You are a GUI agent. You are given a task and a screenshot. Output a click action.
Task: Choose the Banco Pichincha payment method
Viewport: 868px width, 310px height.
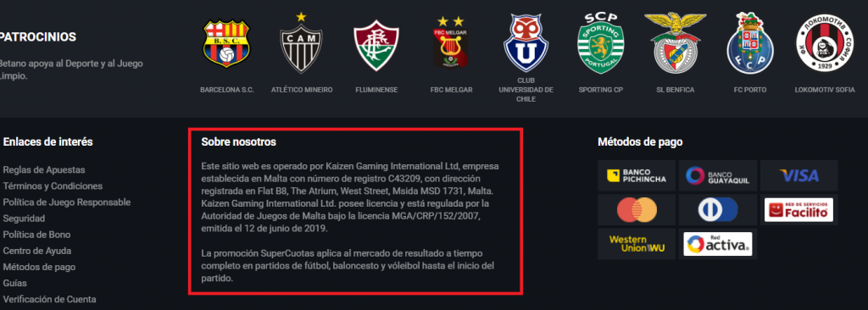click(x=637, y=176)
